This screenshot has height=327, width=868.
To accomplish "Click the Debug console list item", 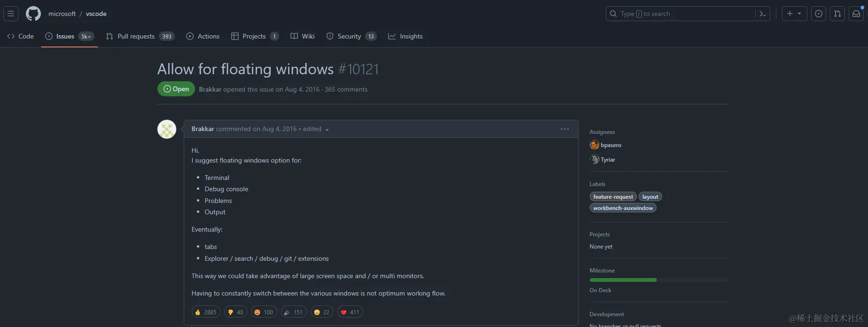I will coord(227,189).
